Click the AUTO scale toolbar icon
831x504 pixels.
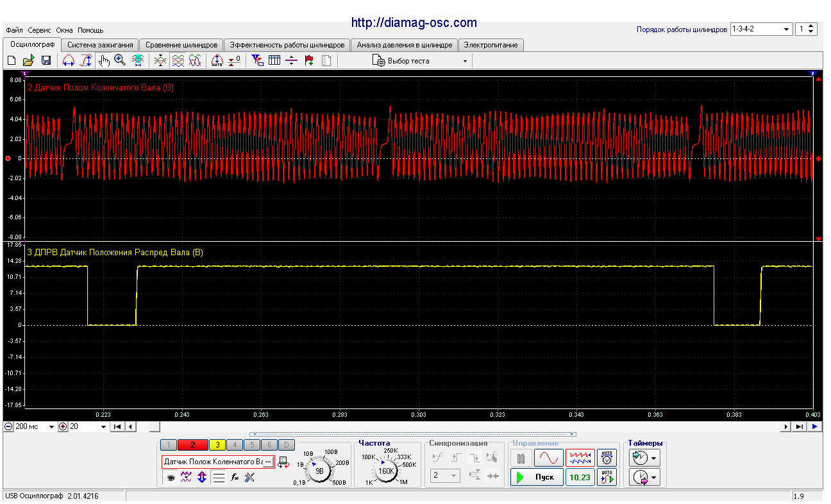coord(217,61)
